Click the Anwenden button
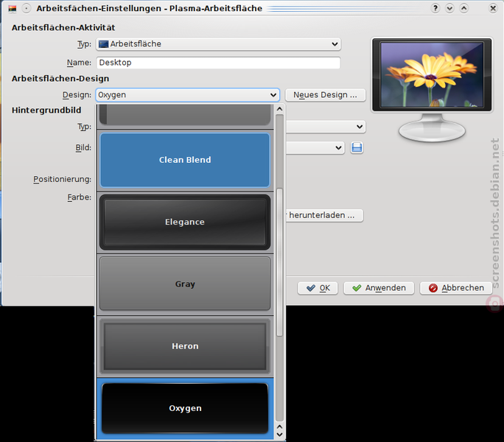Screen dimensions: 504x442 [379, 288]
